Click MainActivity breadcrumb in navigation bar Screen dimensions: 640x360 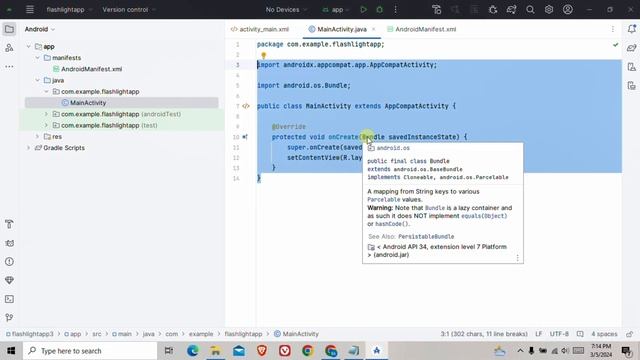[x=296, y=334]
